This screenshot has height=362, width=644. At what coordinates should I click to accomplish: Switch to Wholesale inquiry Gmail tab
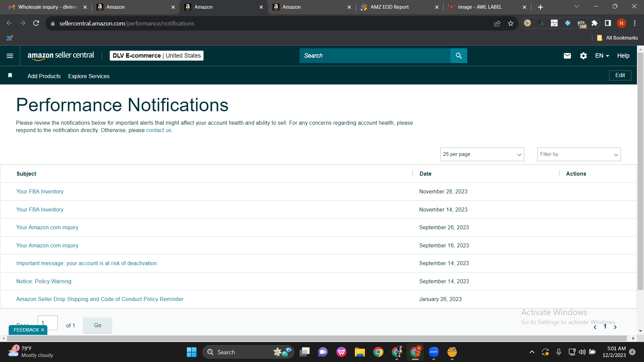[48, 7]
